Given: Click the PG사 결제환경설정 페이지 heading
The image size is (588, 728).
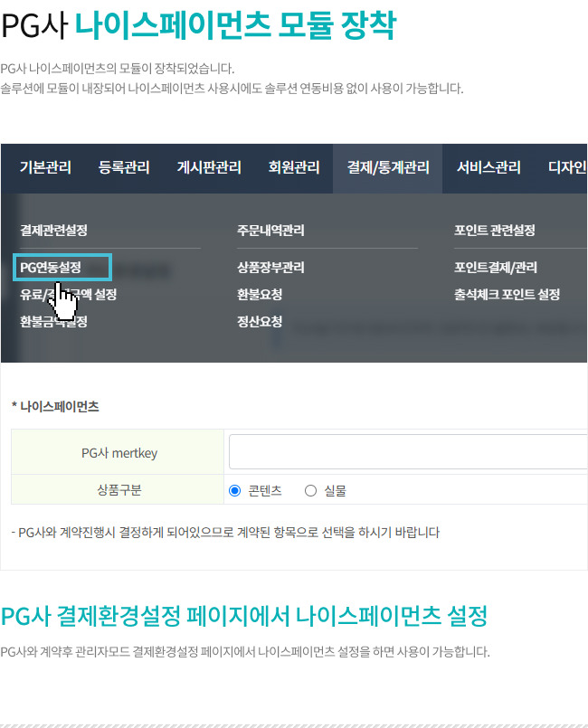Looking at the screenshot, I should tap(244, 617).
